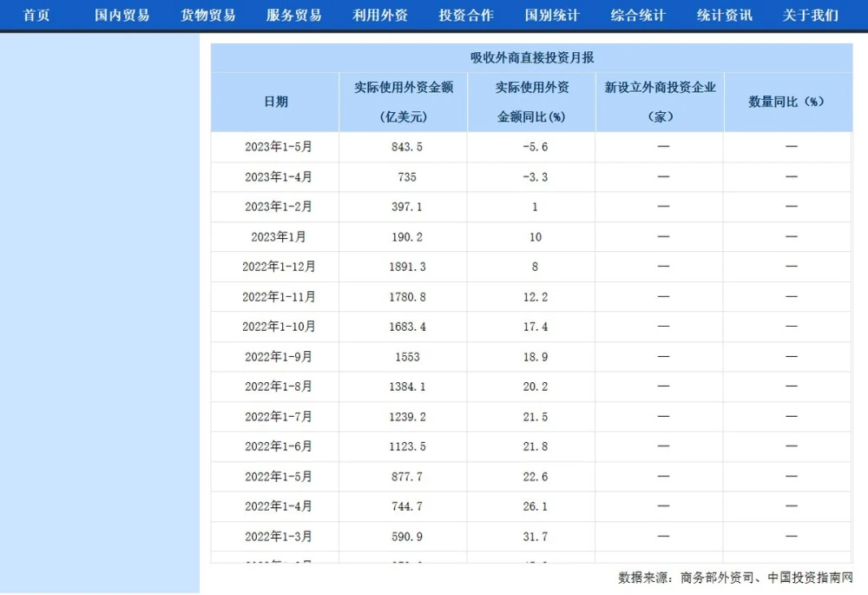Screen dimensions: 868x595
Task: Open the 统计资讯 navigation item
Action: [x=724, y=16]
